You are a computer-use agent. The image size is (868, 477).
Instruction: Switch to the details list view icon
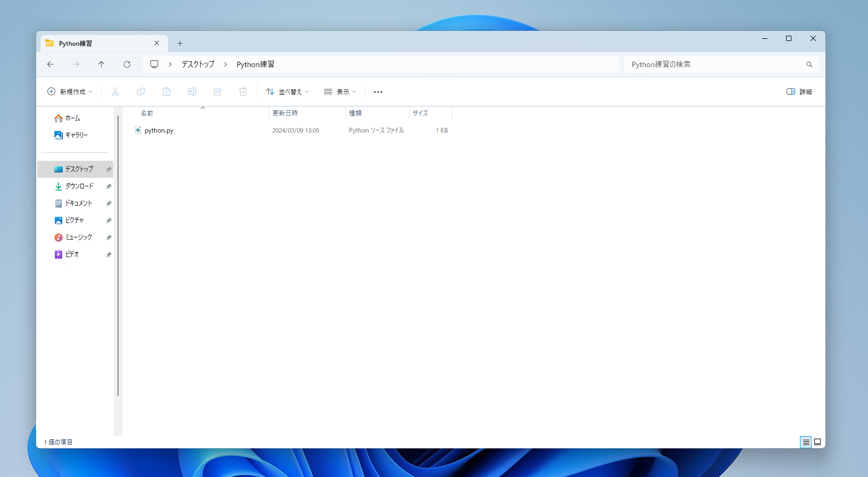(806, 442)
